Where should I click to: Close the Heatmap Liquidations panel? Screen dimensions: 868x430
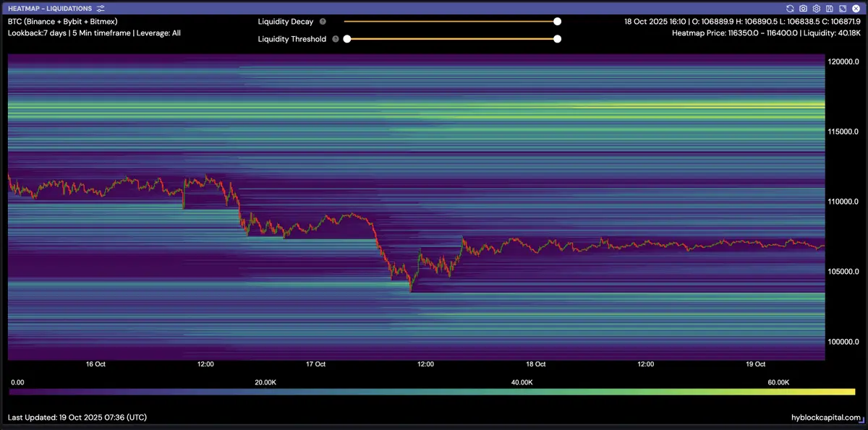855,8
